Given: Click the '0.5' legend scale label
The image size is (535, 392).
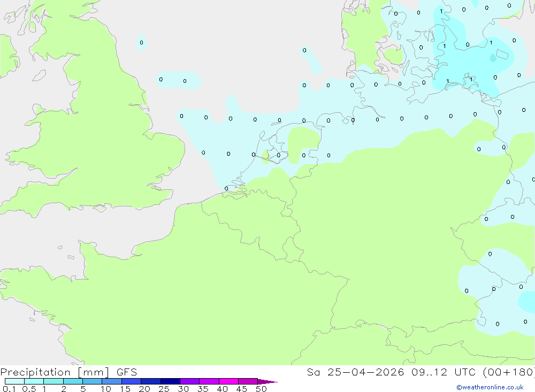Looking at the screenshot, I should (29, 389).
